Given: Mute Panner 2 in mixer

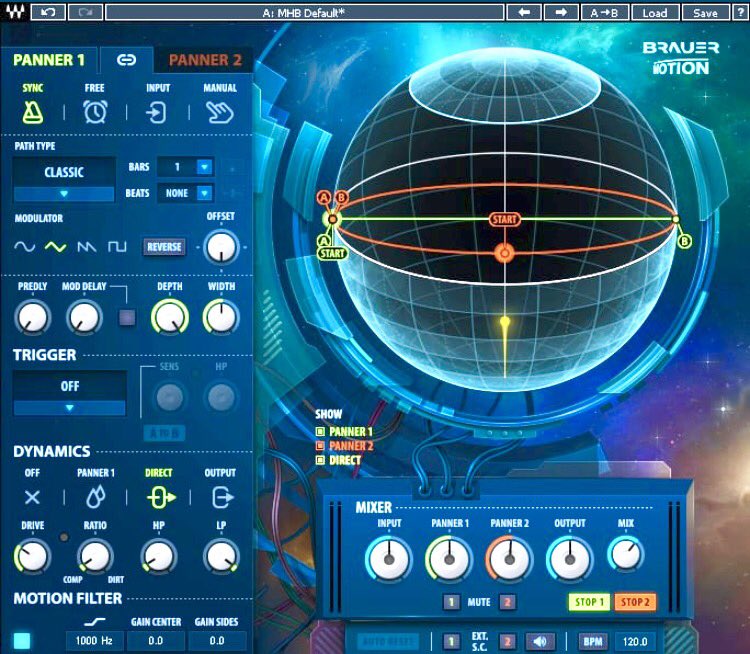Looking at the screenshot, I should click(x=507, y=602).
